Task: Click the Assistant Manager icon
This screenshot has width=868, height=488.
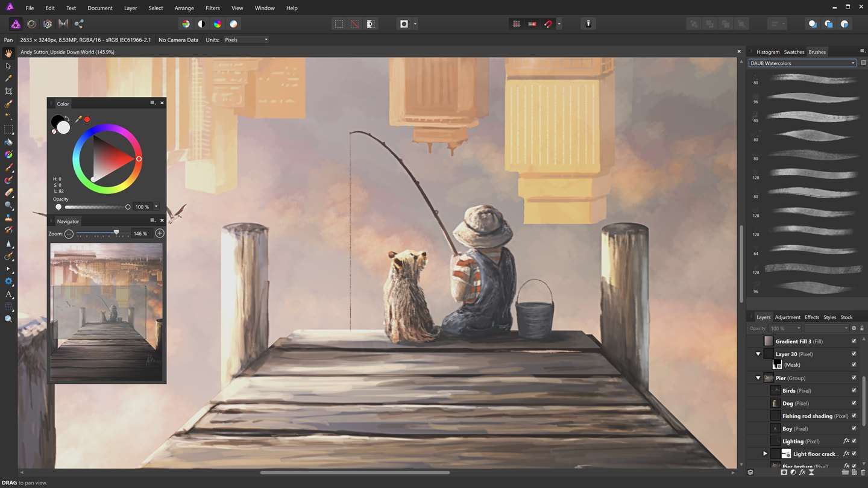Action: point(588,24)
